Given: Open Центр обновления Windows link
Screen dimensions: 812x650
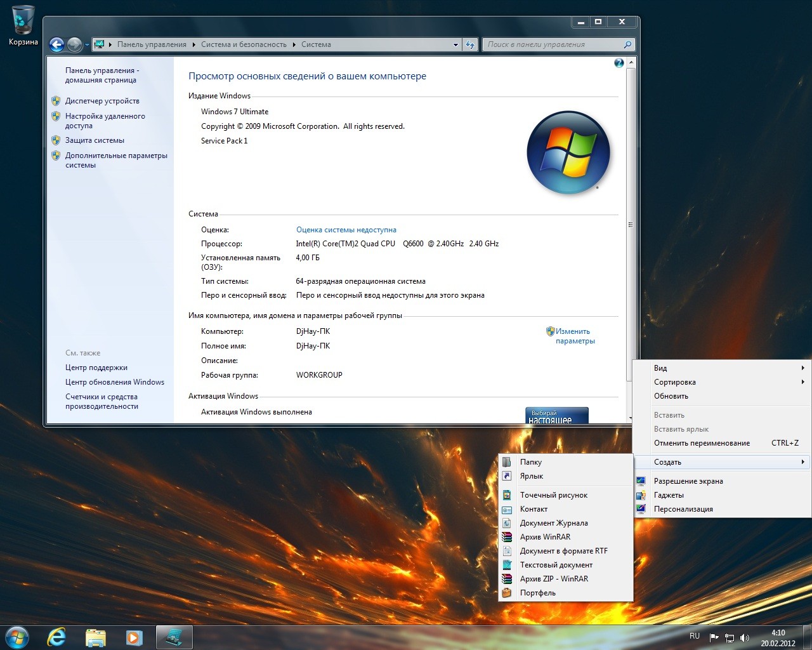Looking at the screenshot, I should tap(115, 382).
